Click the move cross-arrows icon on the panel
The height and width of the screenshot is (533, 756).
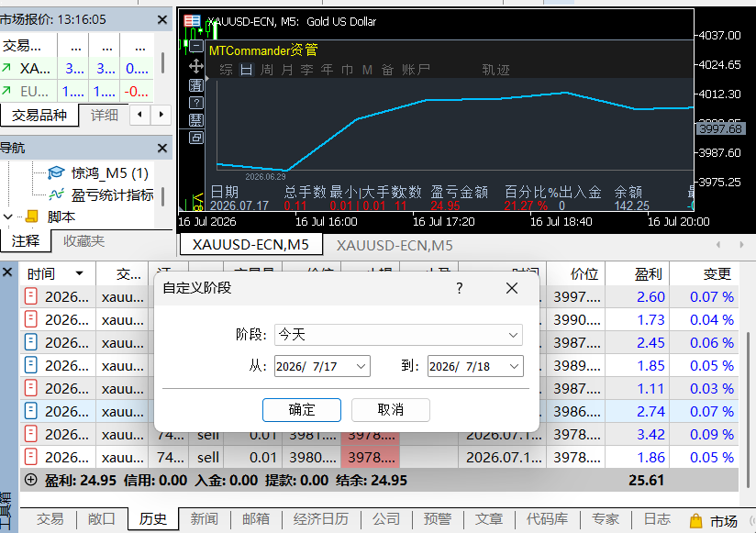pyautogui.click(x=196, y=66)
